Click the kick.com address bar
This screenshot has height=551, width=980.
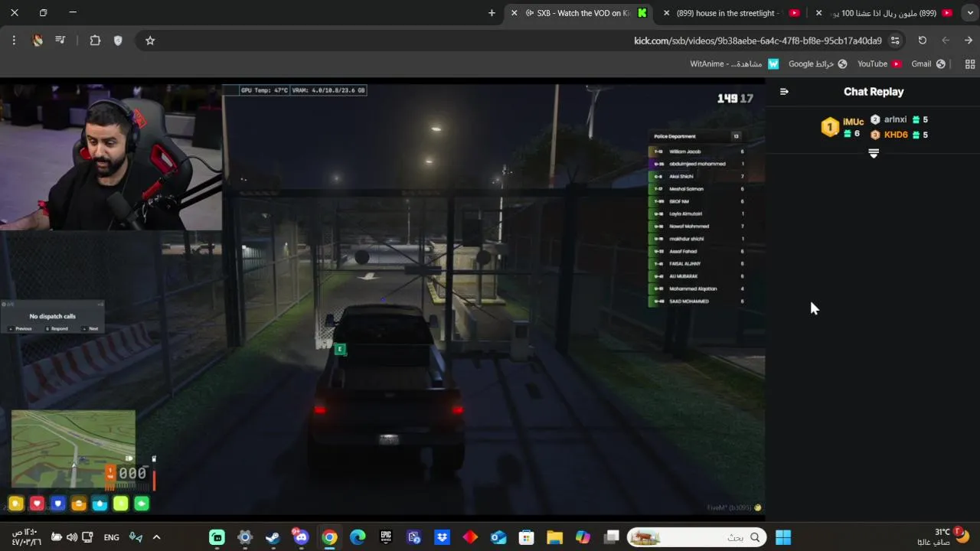758,41
